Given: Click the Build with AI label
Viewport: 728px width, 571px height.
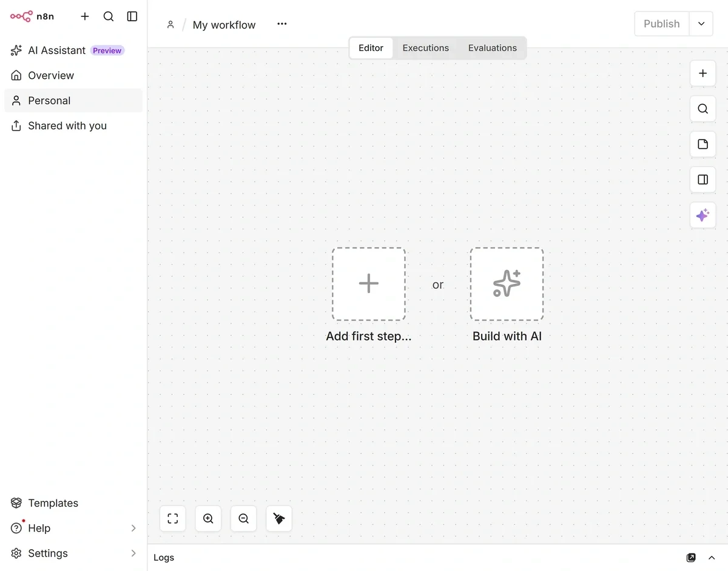Looking at the screenshot, I should 507,336.
